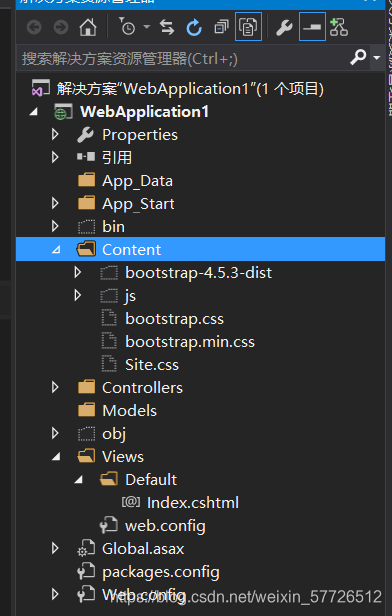Expand the Controllers folder
Screen dimensions: 392x616
coord(55,388)
